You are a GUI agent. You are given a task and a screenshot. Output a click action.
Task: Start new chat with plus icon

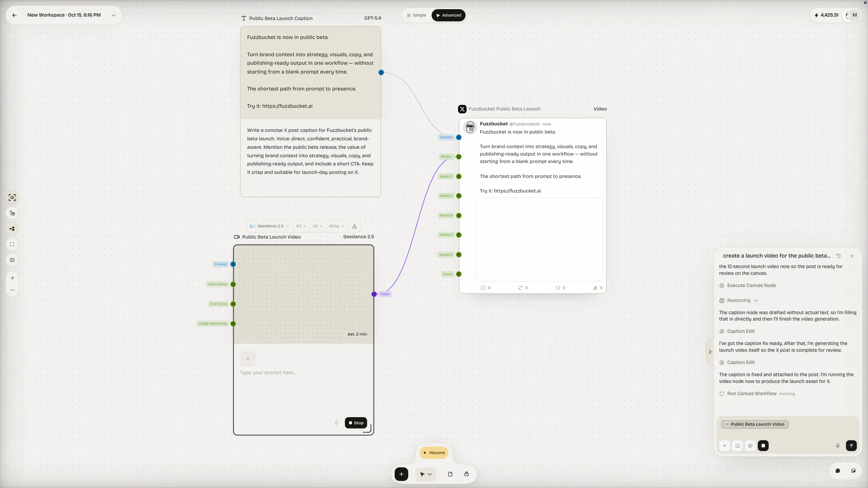[852, 256]
